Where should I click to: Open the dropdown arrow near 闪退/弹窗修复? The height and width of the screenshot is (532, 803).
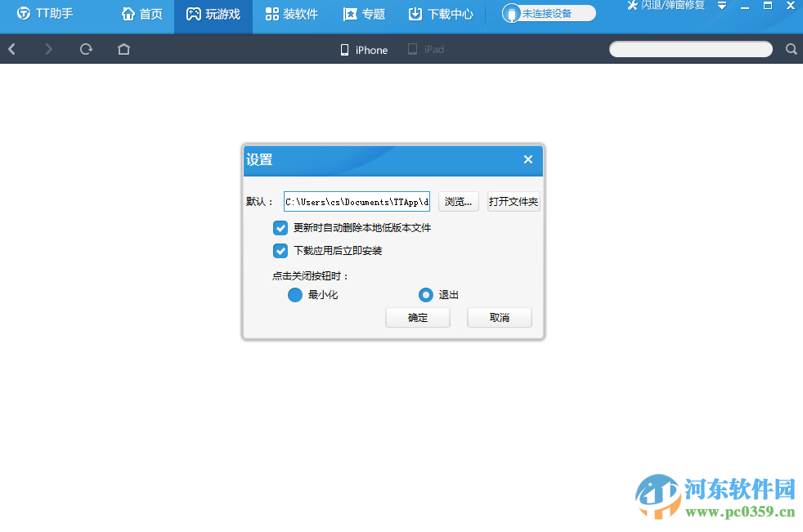[x=720, y=7]
